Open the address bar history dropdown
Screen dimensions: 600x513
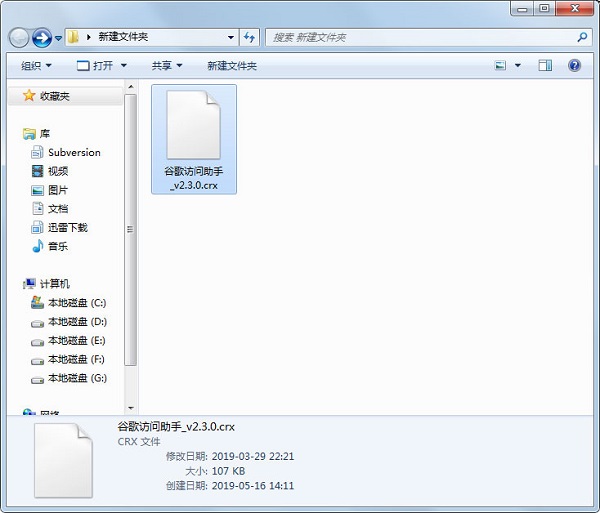227,37
